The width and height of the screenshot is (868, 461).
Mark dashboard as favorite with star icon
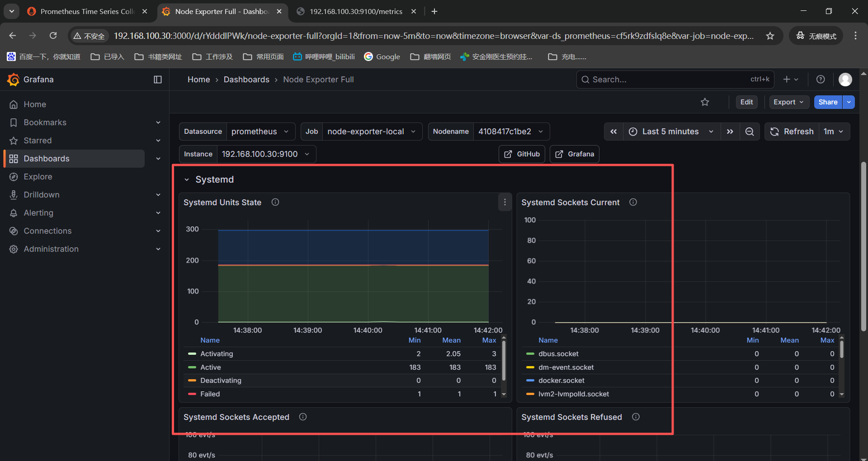[x=705, y=102]
